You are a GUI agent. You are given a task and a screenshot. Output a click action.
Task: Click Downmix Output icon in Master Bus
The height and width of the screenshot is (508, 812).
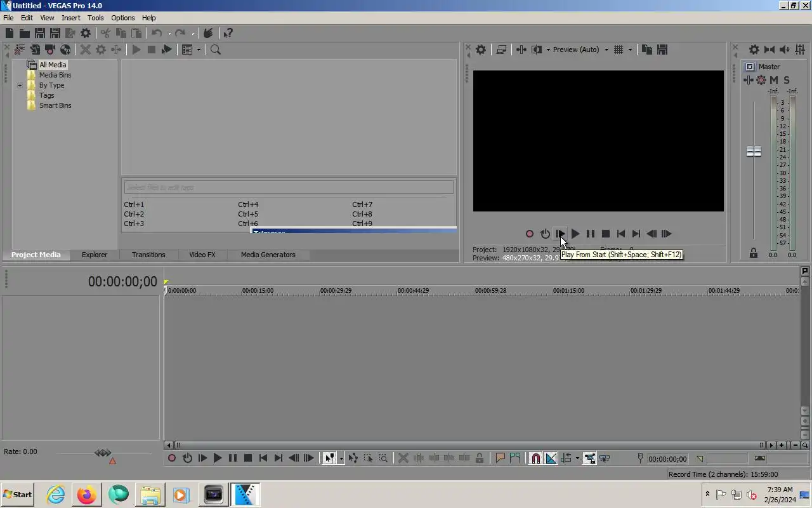pos(769,50)
